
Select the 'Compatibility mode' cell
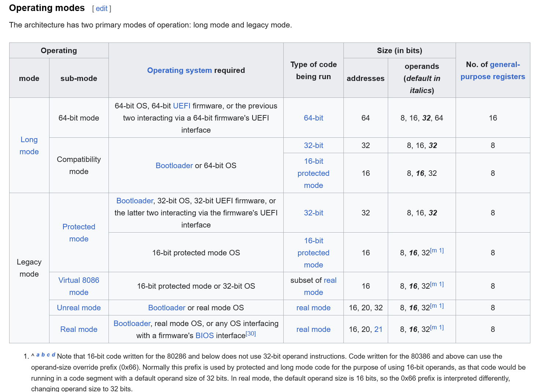[79, 166]
